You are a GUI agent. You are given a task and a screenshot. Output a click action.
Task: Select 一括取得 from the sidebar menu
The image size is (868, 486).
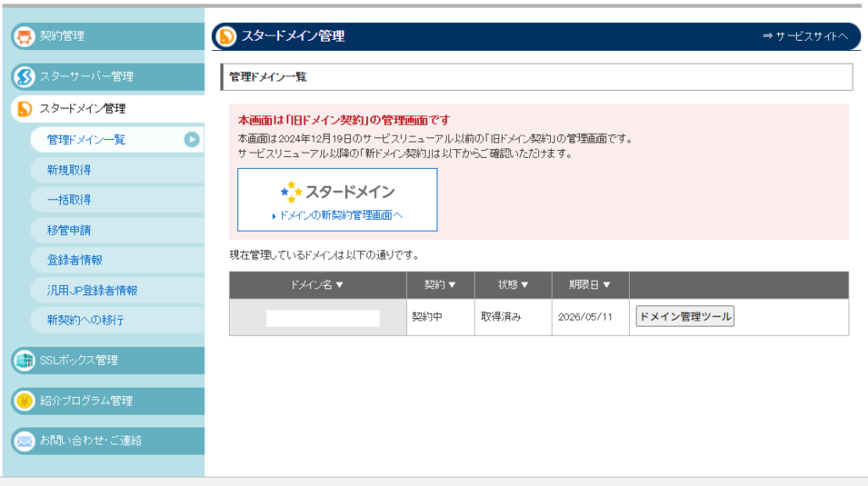click(x=70, y=200)
